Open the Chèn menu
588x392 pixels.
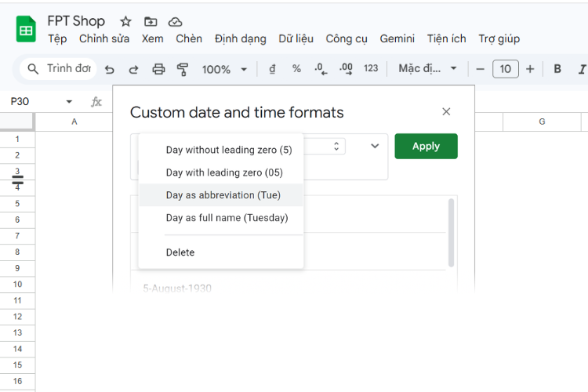[189, 38]
